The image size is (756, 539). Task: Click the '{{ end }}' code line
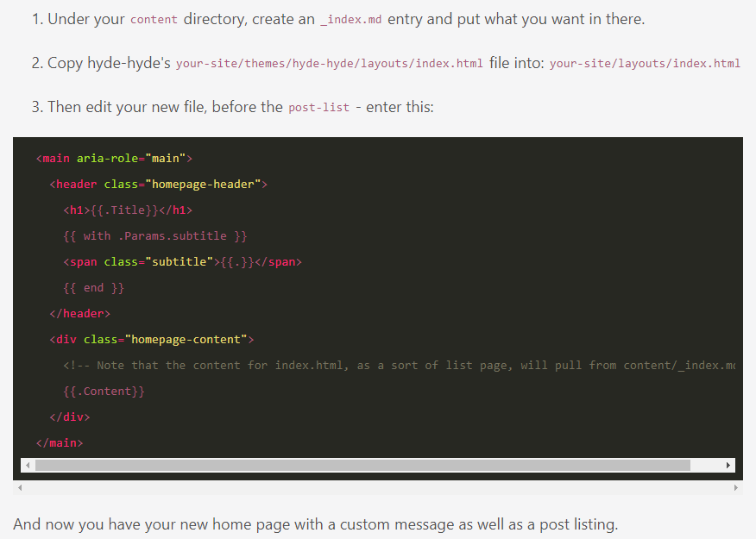93,288
